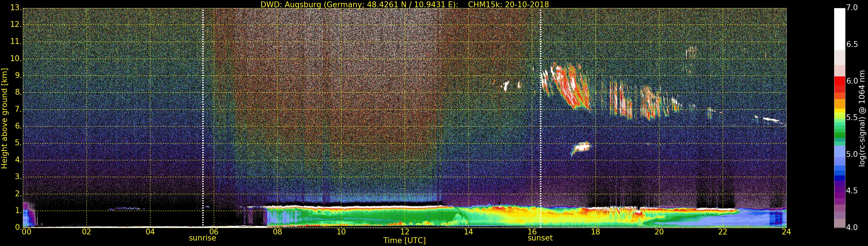Click the colorbar tick label "4.5"
The width and height of the screenshot is (868, 246).
point(852,191)
